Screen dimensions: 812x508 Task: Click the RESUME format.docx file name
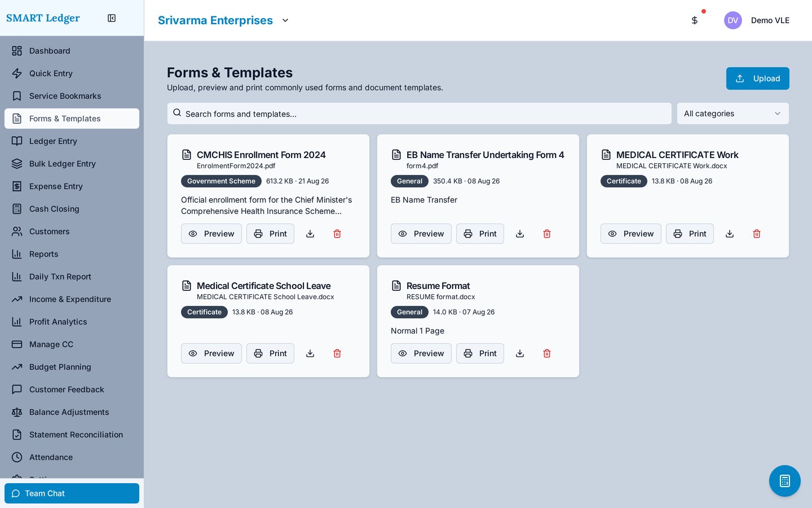click(440, 297)
